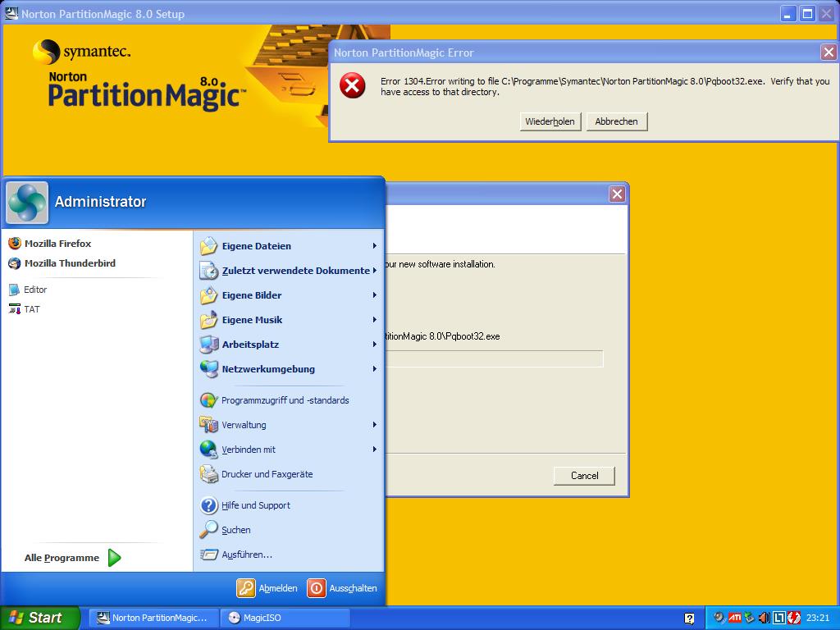
Task: Click the volume speaker tray icon
Action: 764,618
